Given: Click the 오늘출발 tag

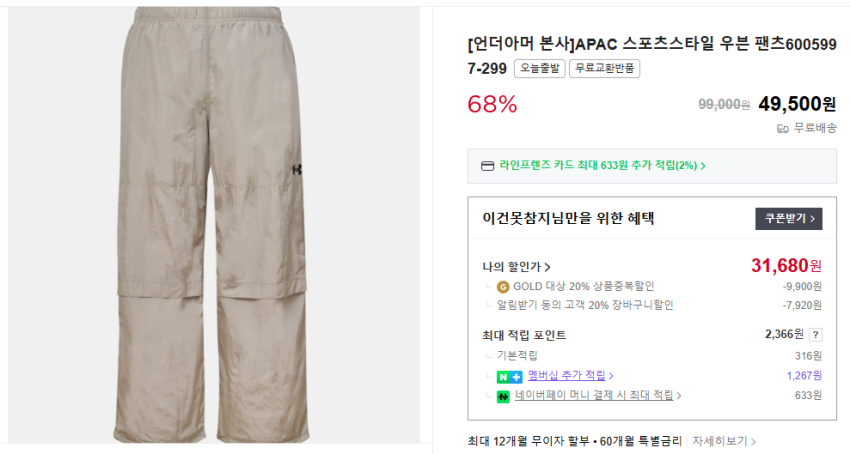Looking at the screenshot, I should point(540,69).
